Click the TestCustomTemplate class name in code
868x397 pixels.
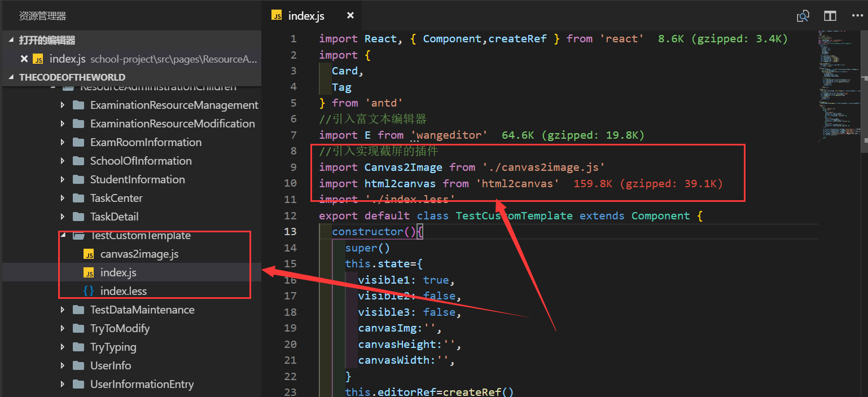click(x=514, y=216)
